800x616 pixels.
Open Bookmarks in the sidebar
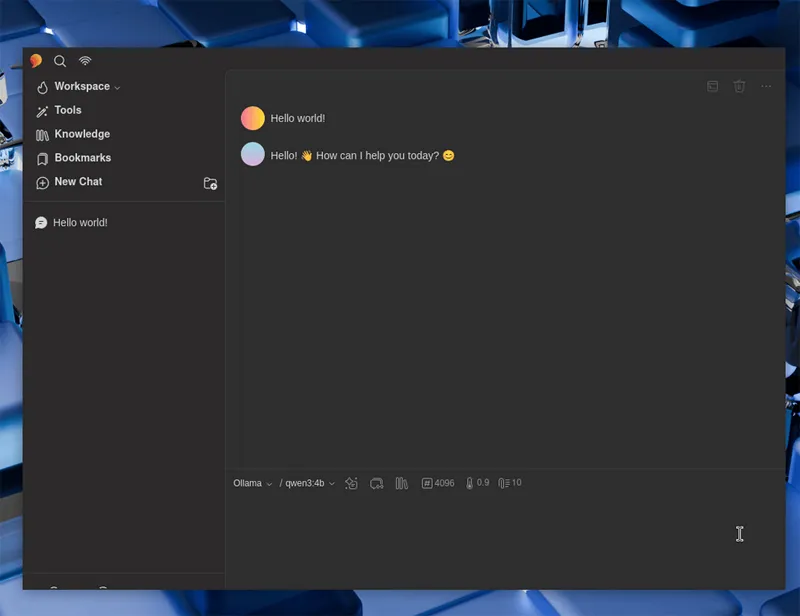[x=84, y=158]
